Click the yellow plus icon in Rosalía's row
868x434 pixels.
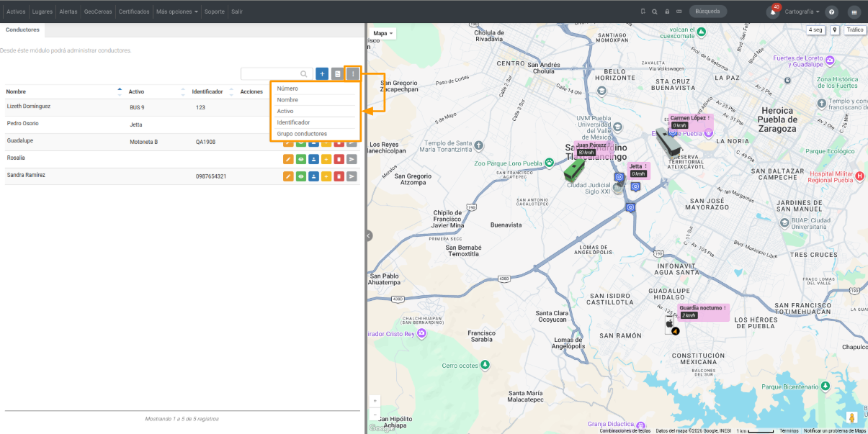tap(326, 159)
